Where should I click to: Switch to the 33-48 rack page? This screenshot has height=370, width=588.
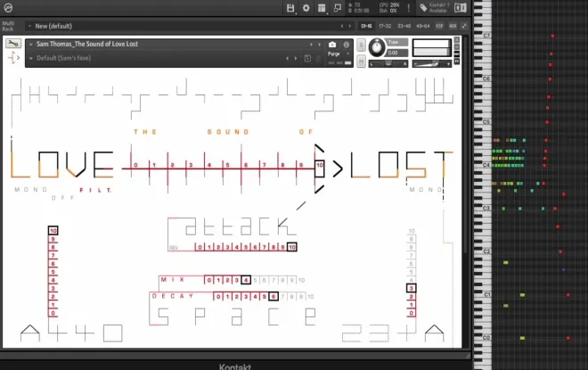click(404, 26)
